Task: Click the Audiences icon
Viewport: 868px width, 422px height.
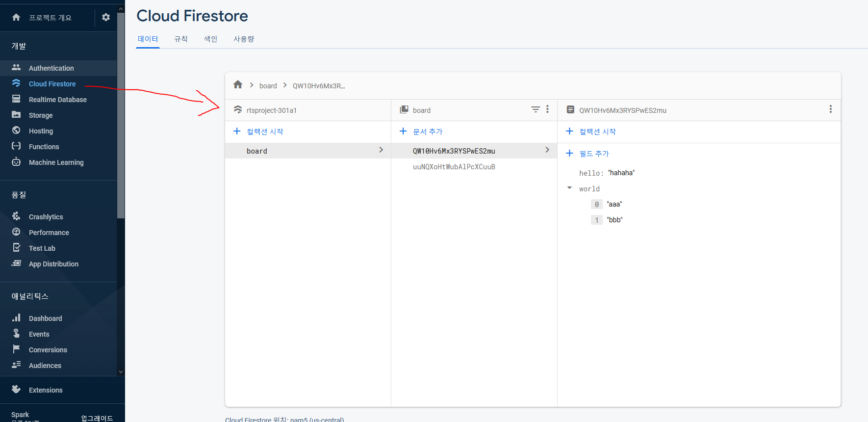Action: tap(16, 365)
